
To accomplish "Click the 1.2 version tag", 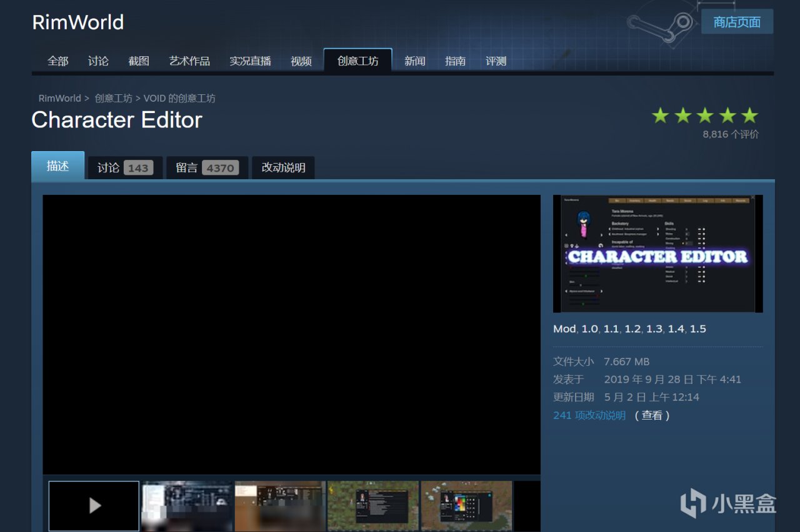I will tap(633, 329).
